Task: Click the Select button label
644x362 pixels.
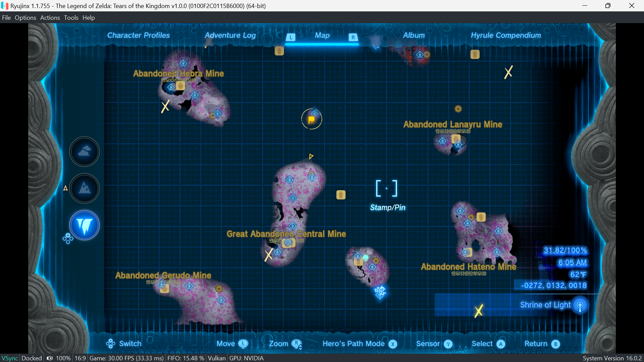Action: pyautogui.click(x=482, y=344)
